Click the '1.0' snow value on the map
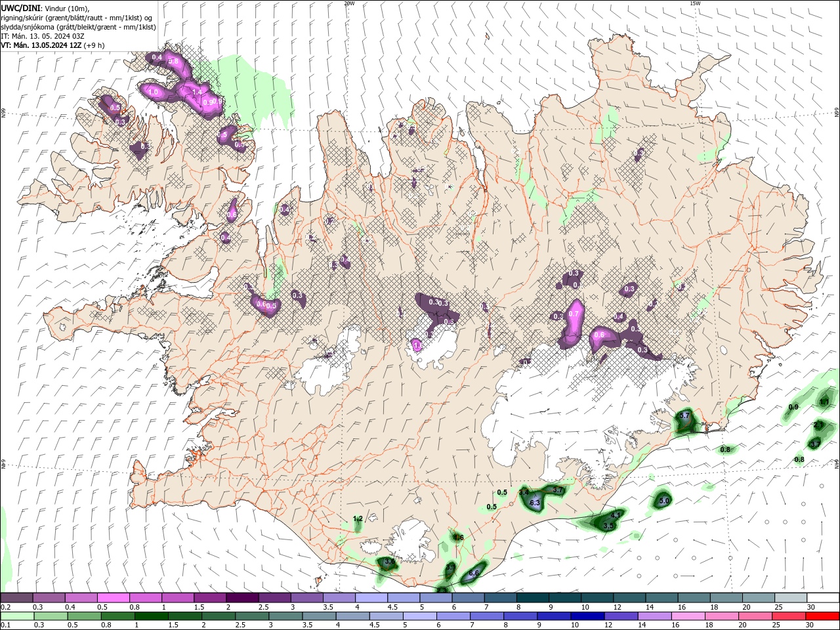The image size is (840, 630). [154, 93]
